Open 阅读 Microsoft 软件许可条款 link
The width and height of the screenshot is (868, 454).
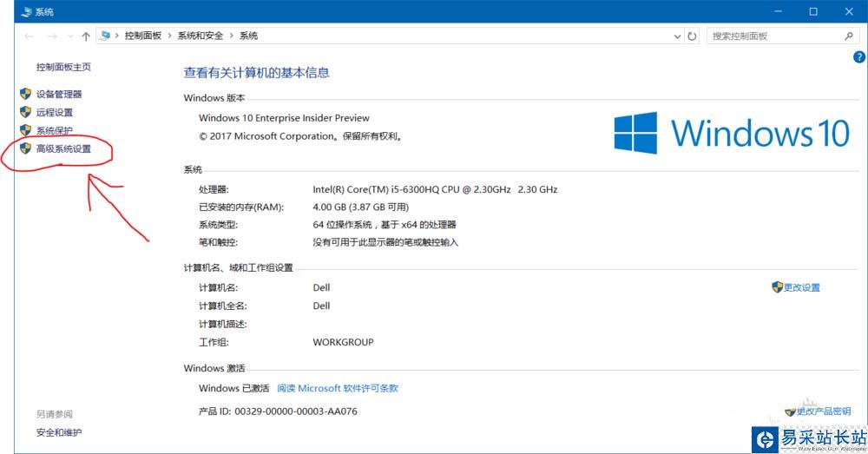click(x=338, y=388)
